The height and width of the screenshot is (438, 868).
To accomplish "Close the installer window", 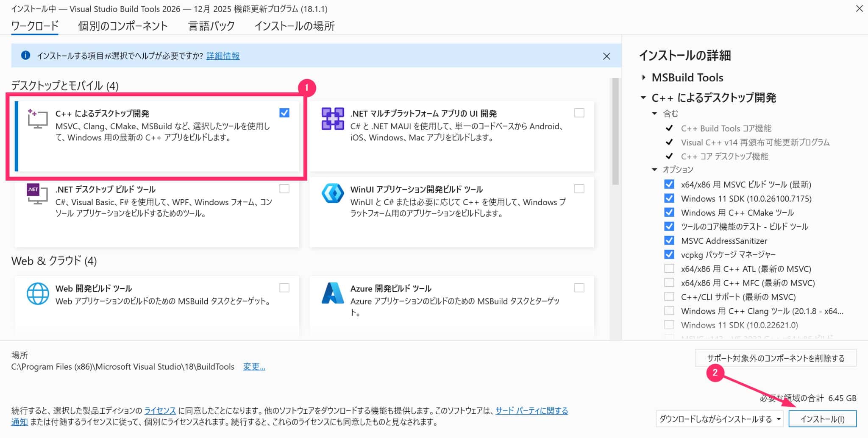I will 859,8.
